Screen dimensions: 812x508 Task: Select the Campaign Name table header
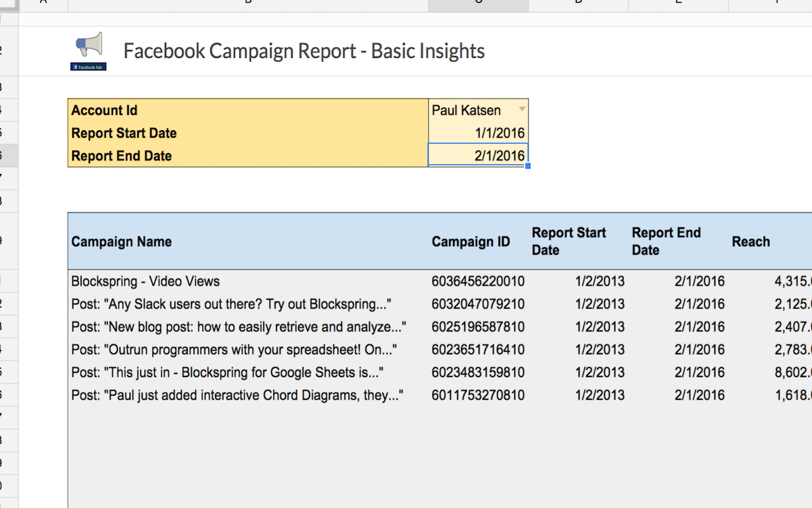(x=121, y=242)
